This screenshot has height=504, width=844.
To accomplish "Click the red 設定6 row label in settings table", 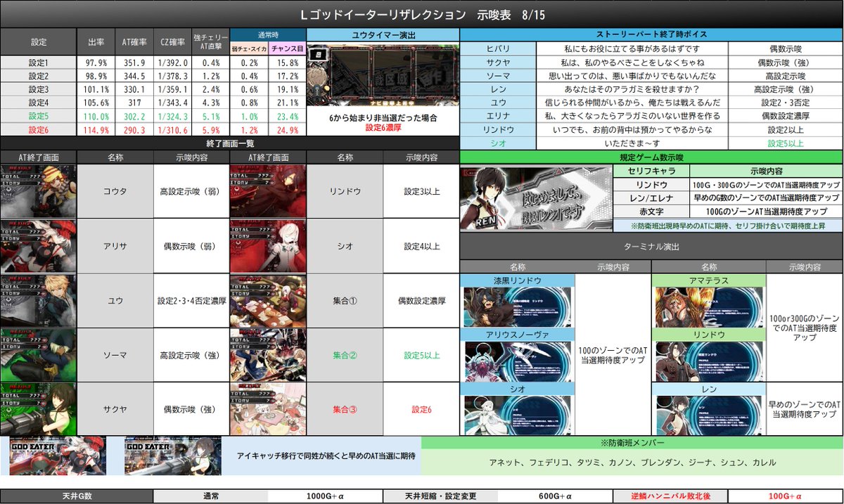I will [x=39, y=130].
